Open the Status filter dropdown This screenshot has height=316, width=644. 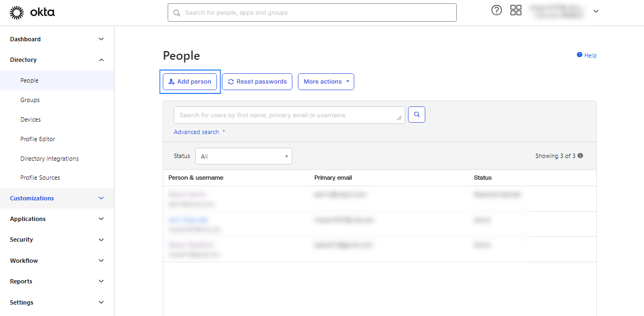pyautogui.click(x=244, y=156)
